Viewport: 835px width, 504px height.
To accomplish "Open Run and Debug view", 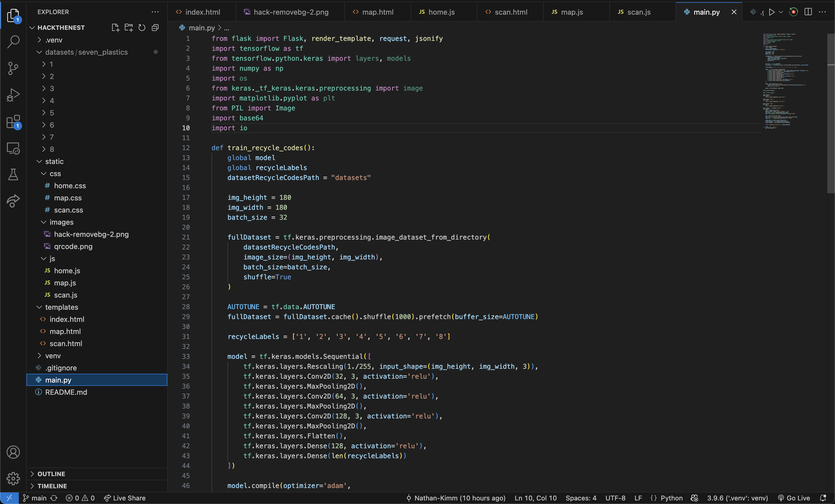I will pyautogui.click(x=13, y=95).
